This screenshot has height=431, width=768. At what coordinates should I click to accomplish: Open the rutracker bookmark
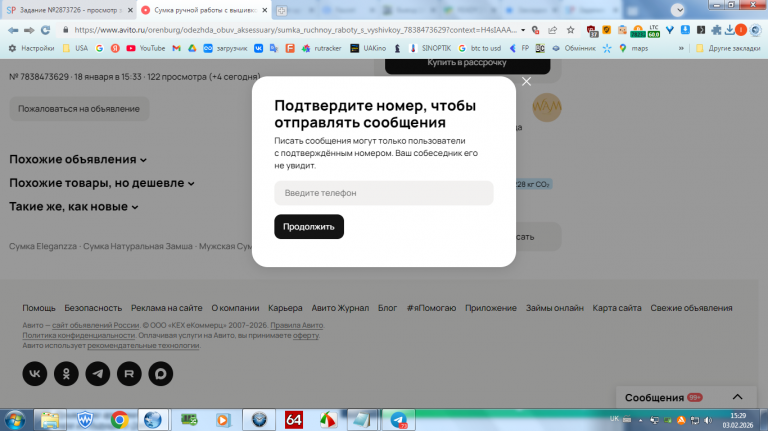(x=322, y=48)
